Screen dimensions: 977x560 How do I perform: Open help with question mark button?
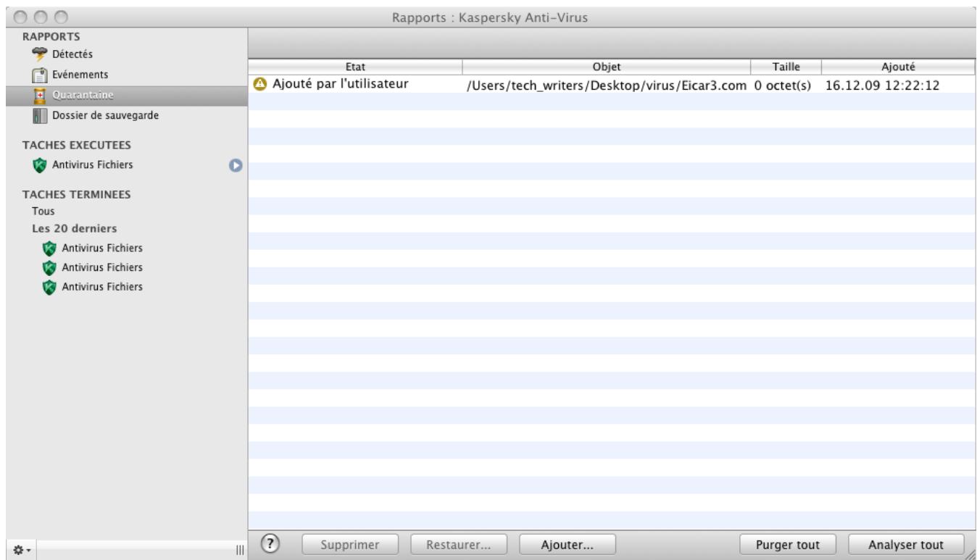[270, 543]
